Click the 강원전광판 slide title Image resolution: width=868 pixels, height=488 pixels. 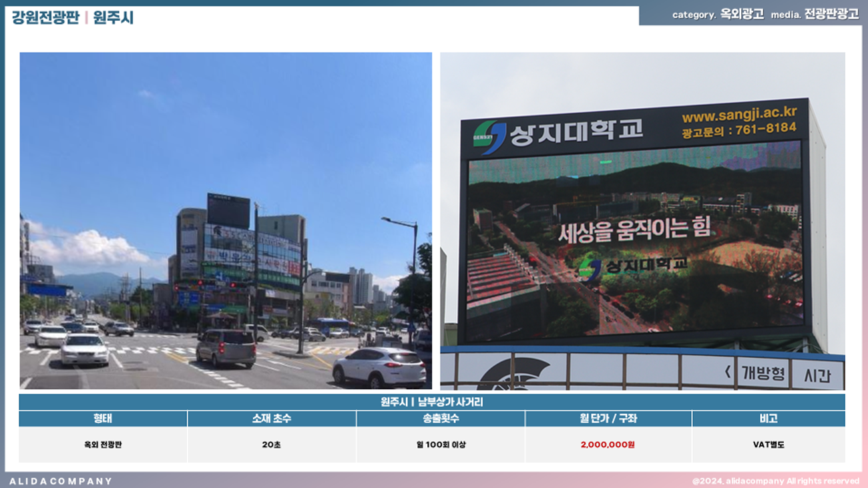(x=45, y=17)
